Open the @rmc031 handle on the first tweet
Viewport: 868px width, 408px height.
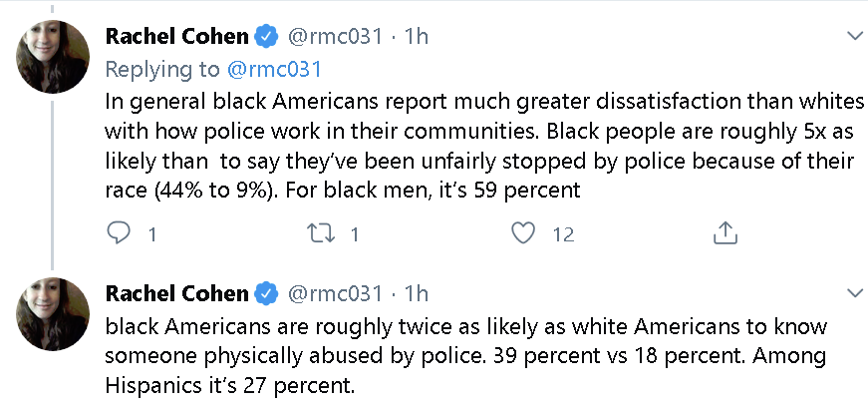[335, 37]
